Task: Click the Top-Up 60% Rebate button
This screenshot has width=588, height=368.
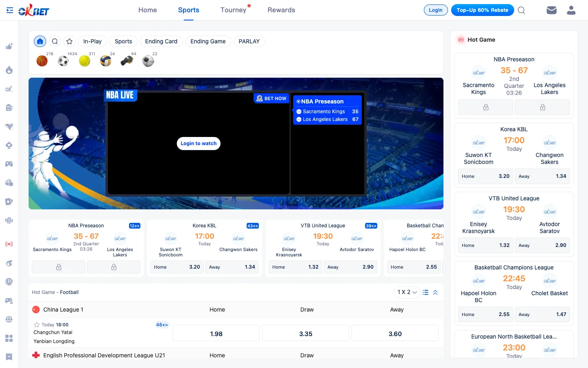Action: pos(483,10)
